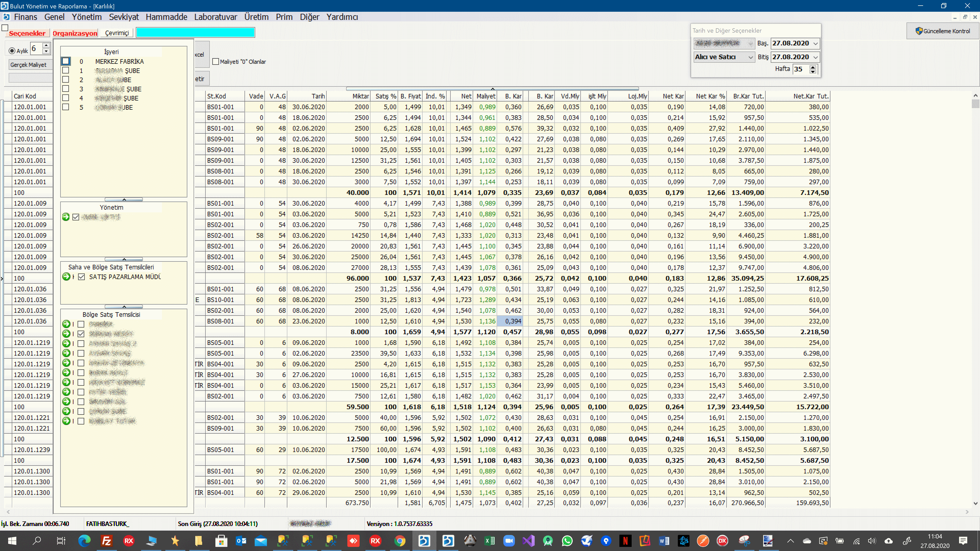Image resolution: width=980 pixels, height=551 pixels.
Task: Open Excel from taskbar
Action: pyautogui.click(x=489, y=541)
